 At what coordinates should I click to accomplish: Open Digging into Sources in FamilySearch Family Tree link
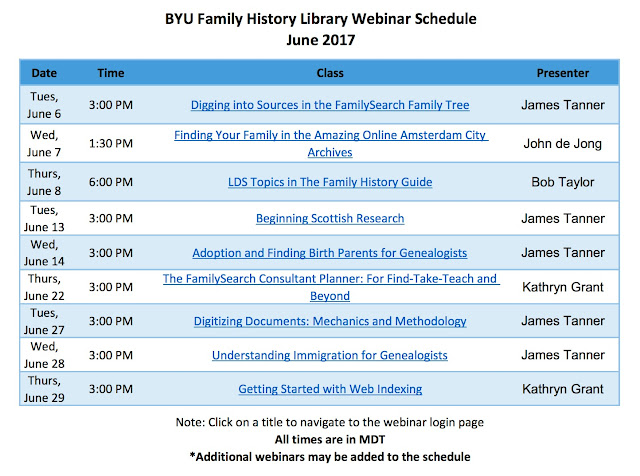[x=330, y=105]
